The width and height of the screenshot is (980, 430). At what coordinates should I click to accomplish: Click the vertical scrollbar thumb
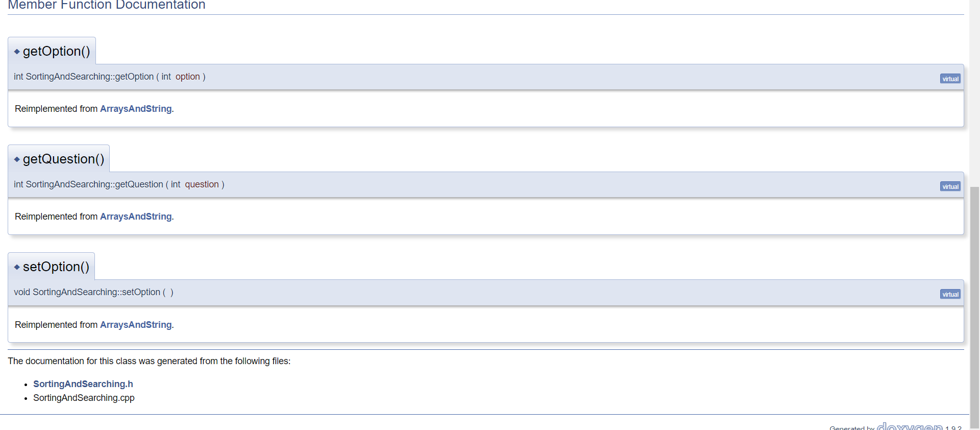[974, 306]
